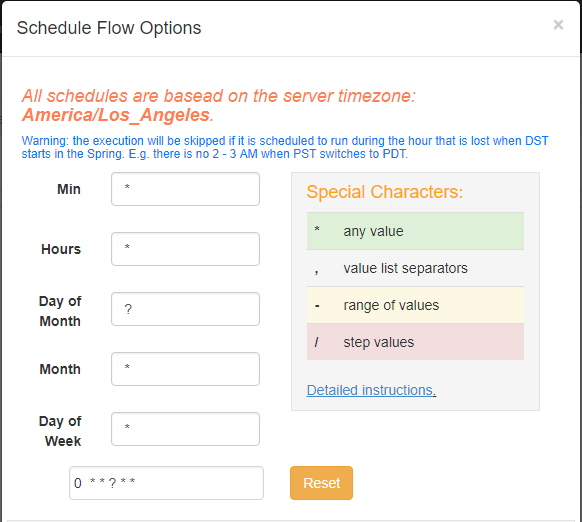The width and height of the screenshot is (582, 522).
Task: Click the America/Los_Angeles timezone text
Action: click(x=117, y=115)
